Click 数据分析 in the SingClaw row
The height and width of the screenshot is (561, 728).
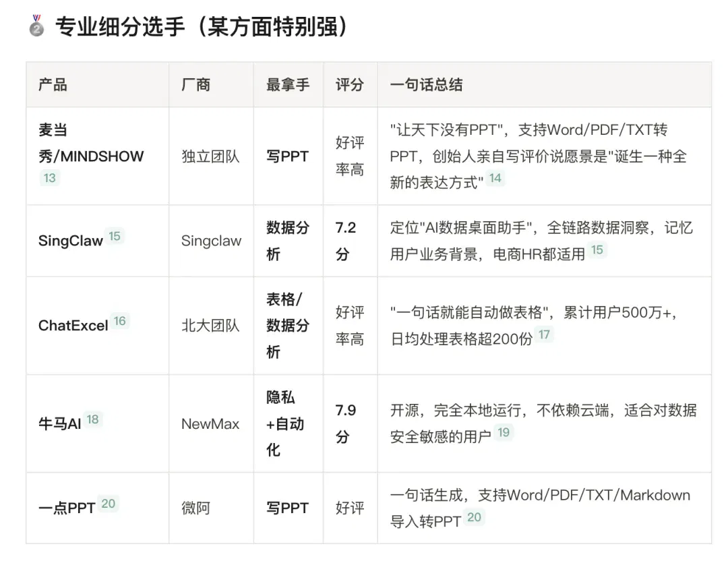point(288,241)
